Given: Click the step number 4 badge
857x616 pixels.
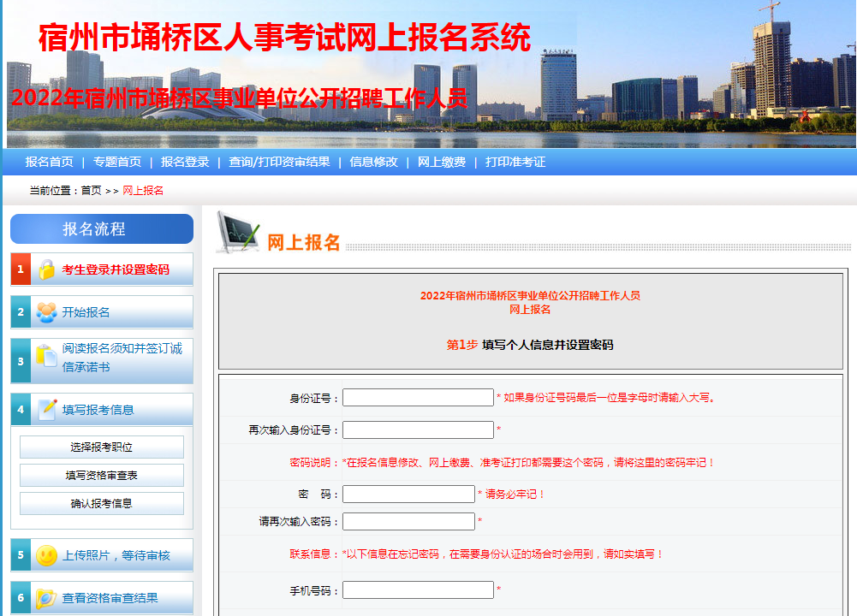Looking at the screenshot, I should click(21, 410).
